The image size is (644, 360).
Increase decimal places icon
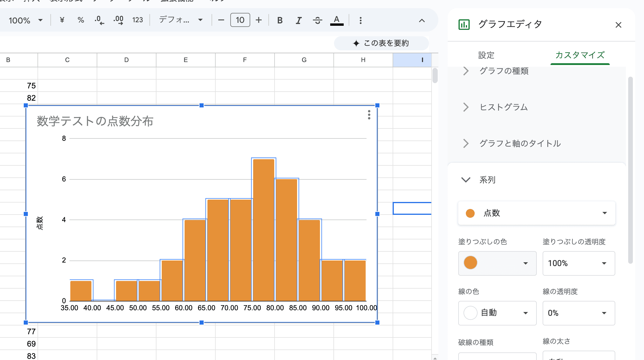[118, 20]
